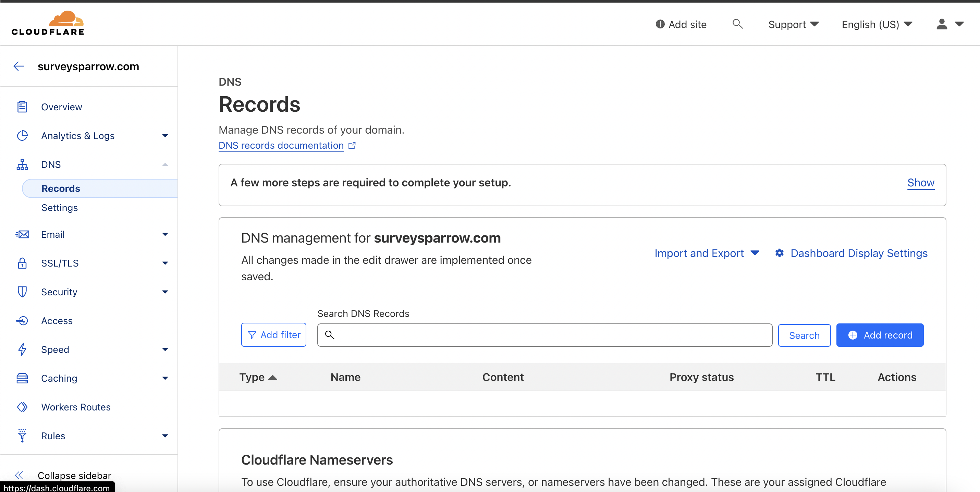Click the Cloudflare logo
980x492 pixels.
pos(48,23)
